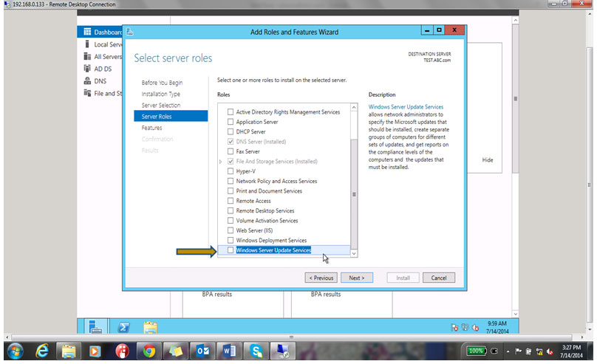The height and width of the screenshot is (364, 597).
Task: Click the host battery 100% indicator
Action: point(476,351)
